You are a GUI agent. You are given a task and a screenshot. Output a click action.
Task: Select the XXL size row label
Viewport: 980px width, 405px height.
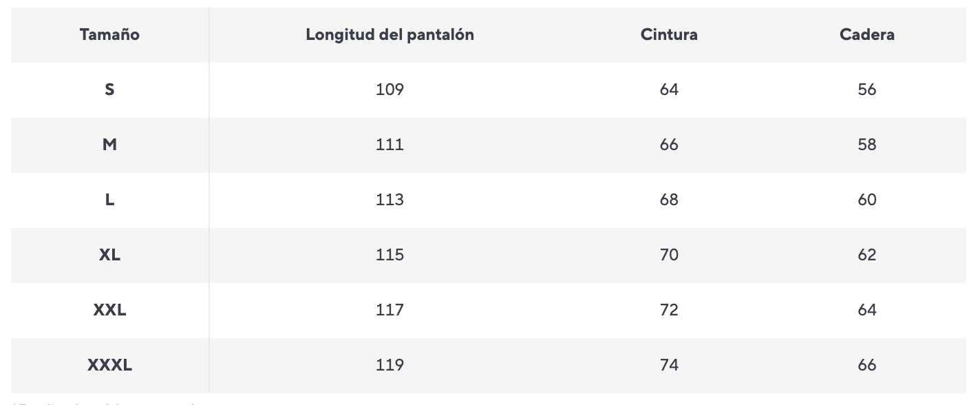tap(109, 310)
